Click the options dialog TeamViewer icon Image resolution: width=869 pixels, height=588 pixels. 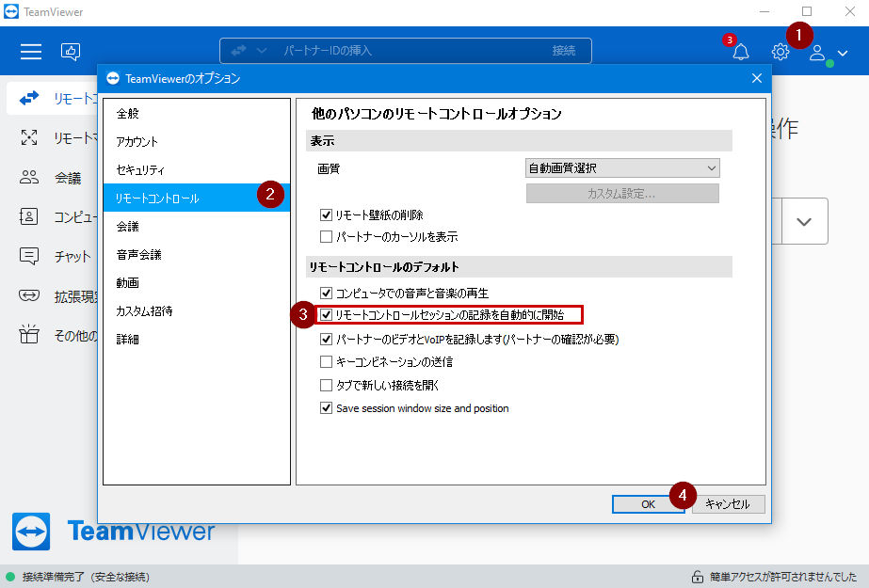[113, 79]
